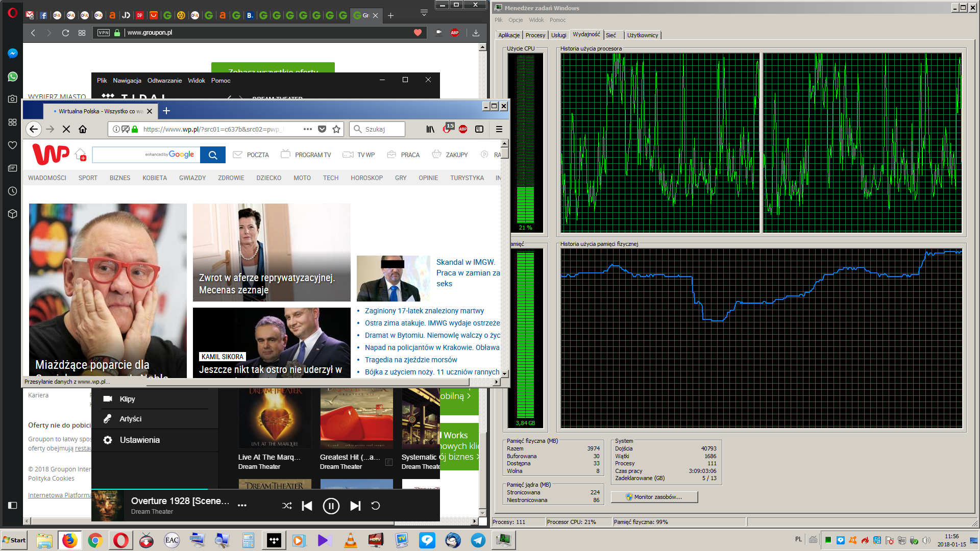Viewport: 980px width, 551px height.
Task: Pause the currently playing TIDAL track
Action: pyautogui.click(x=331, y=506)
